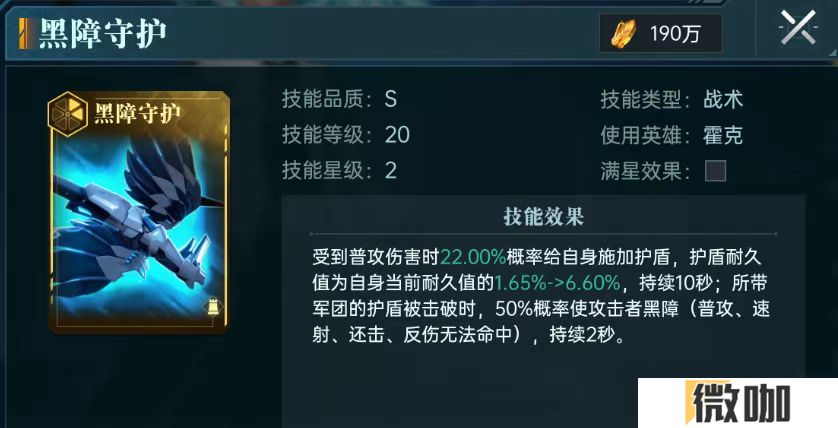Open hero 霍克 from 使用英雄
The width and height of the screenshot is (838, 428).
(723, 135)
